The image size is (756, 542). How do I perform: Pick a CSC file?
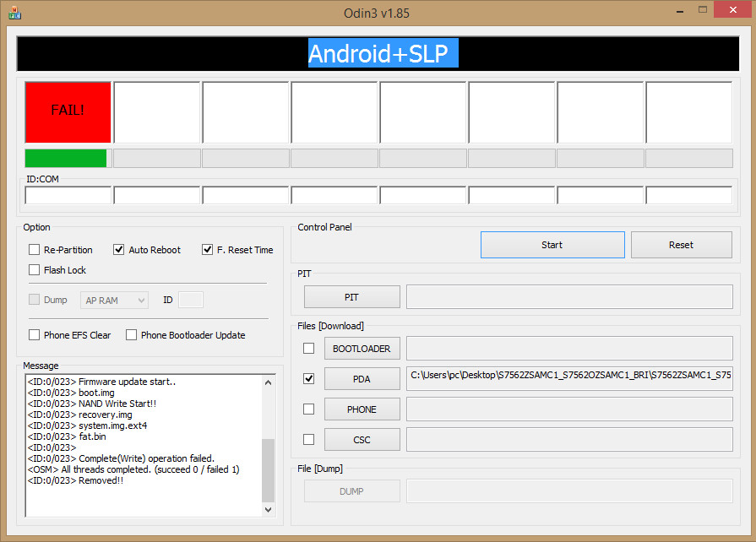[362, 439]
